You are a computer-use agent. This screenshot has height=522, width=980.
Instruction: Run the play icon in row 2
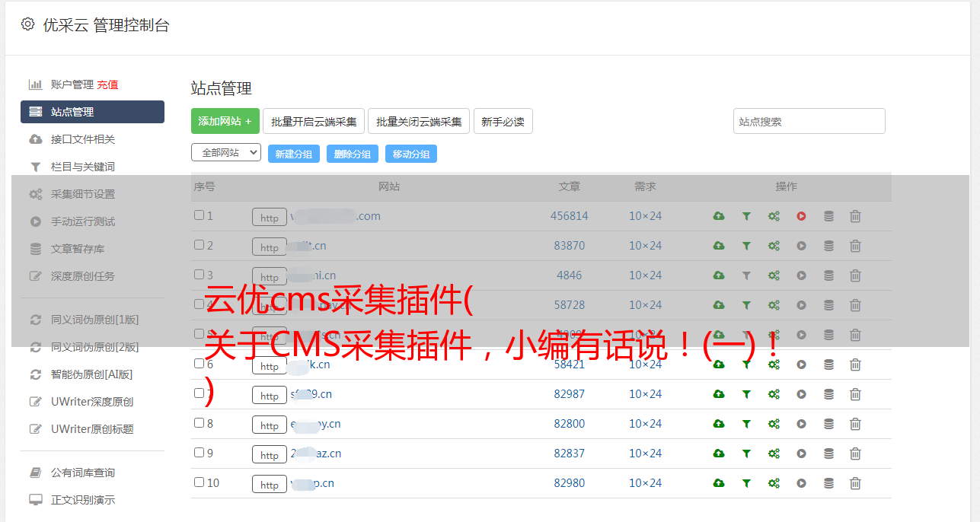[x=801, y=246]
